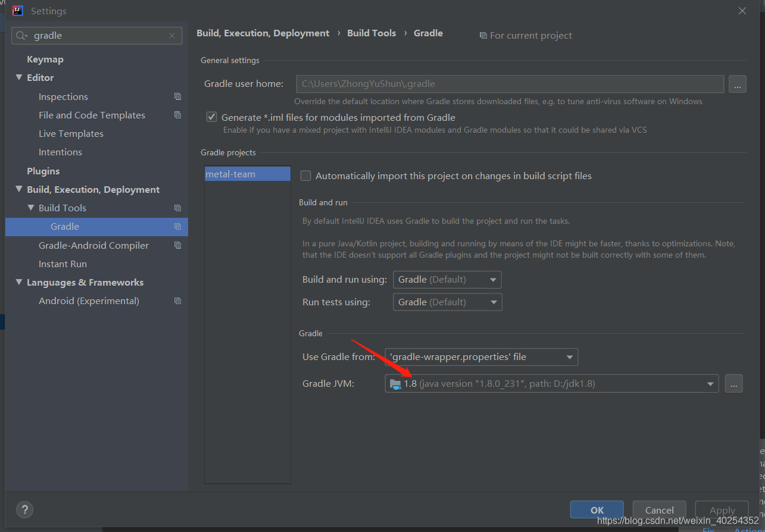Open the help question mark button
The width and height of the screenshot is (765, 532).
(x=24, y=509)
